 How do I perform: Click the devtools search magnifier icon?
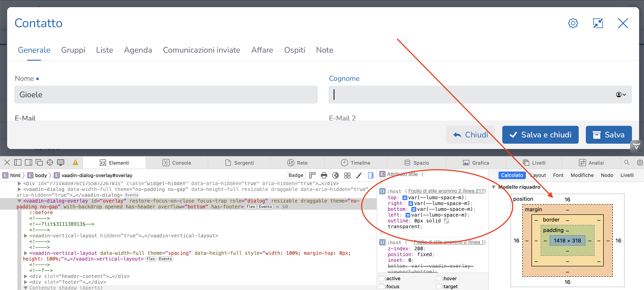pos(626,163)
